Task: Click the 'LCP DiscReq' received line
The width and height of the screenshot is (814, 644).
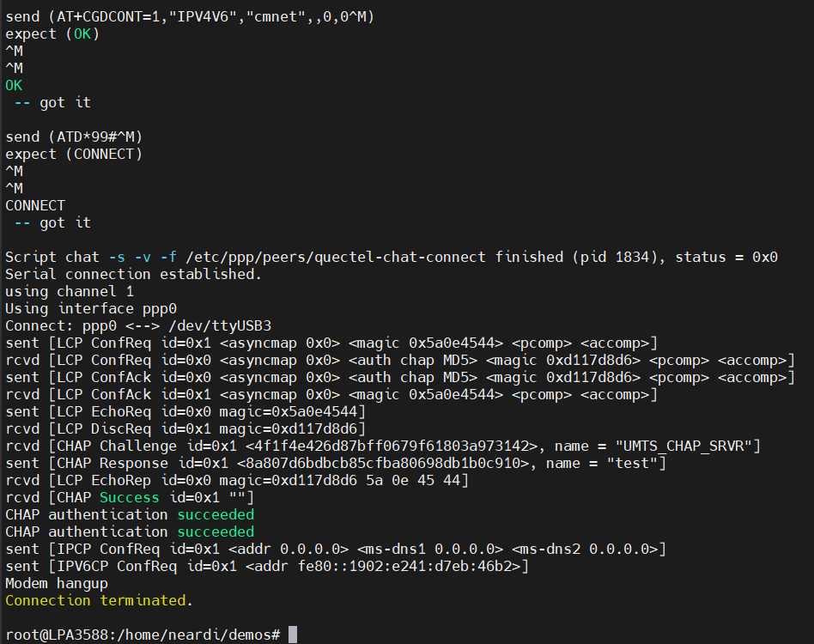Action: (x=185, y=429)
